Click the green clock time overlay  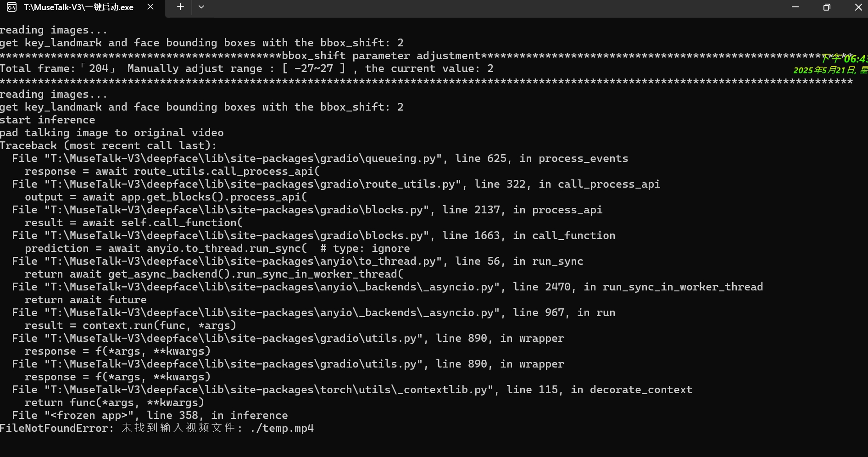coord(844,58)
